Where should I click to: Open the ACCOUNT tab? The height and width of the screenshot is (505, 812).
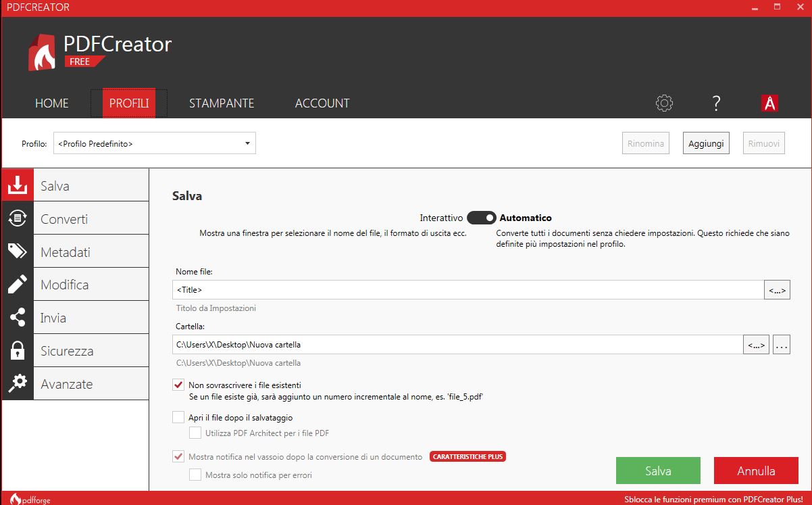click(322, 103)
